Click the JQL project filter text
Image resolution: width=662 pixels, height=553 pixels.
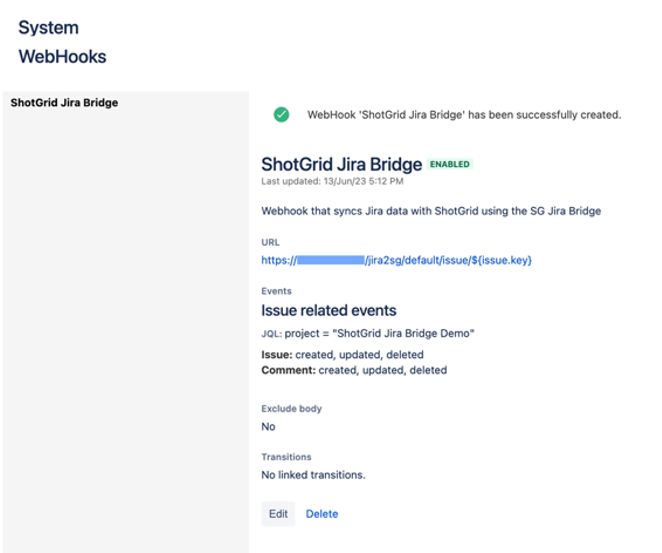[368, 333]
